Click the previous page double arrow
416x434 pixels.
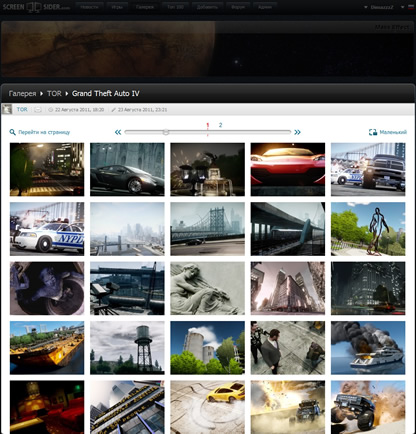pos(118,132)
